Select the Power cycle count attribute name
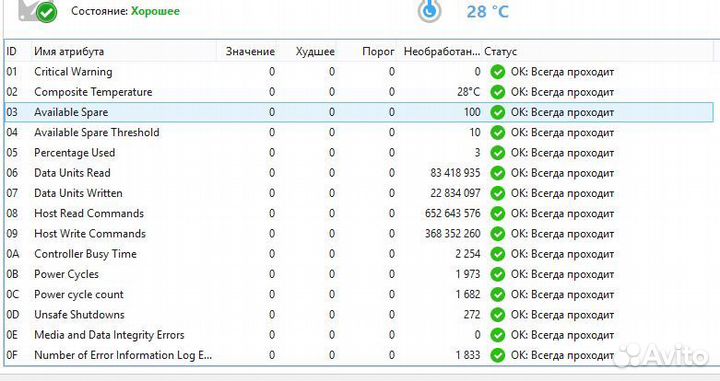Screen dimensions: 720x381 [x=79, y=294]
